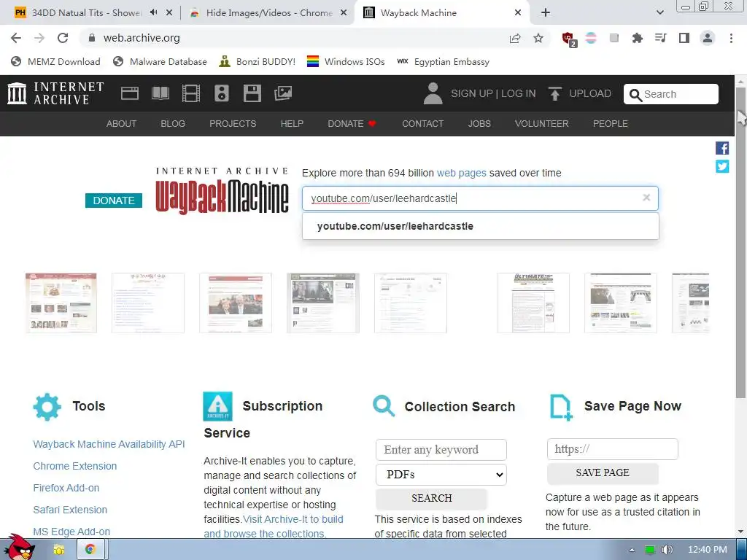Open the CONTACT menu item
The width and height of the screenshot is (747, 560).
(x=422, y=124)
